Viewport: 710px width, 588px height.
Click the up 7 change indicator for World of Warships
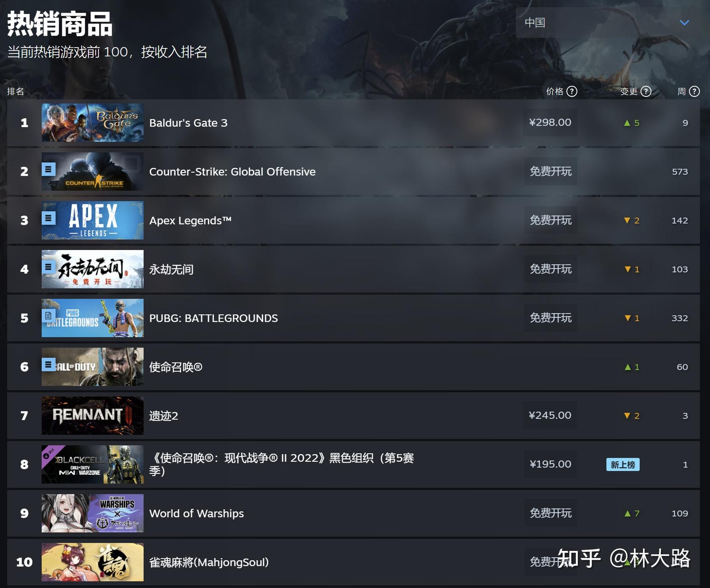pyautogui.click(x=632, y=514)
